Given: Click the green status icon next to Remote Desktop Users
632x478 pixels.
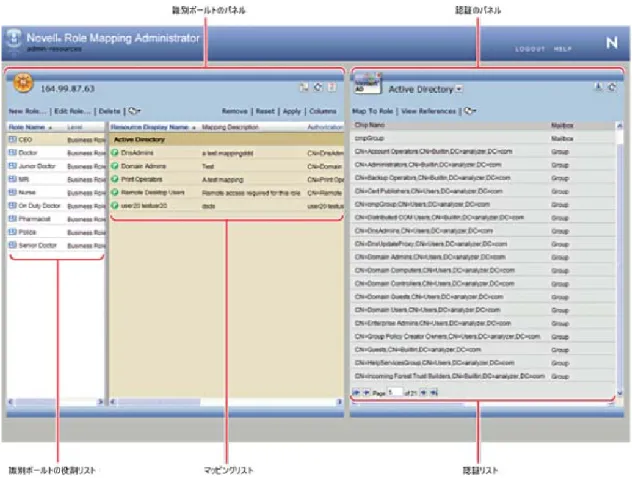Looking at the screenshot, I should 115,192.
